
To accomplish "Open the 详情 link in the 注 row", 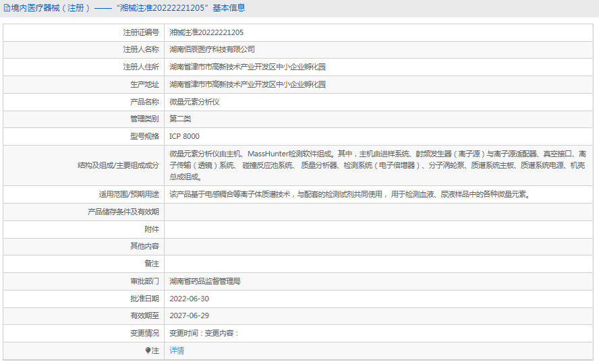I will coord(177,351).
